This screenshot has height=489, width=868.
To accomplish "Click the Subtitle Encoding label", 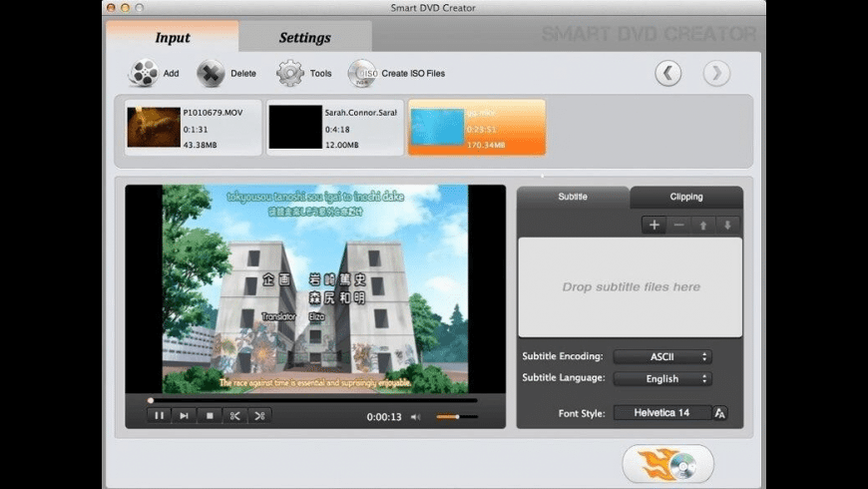I will pyautogui.click(x=563, y=356).
